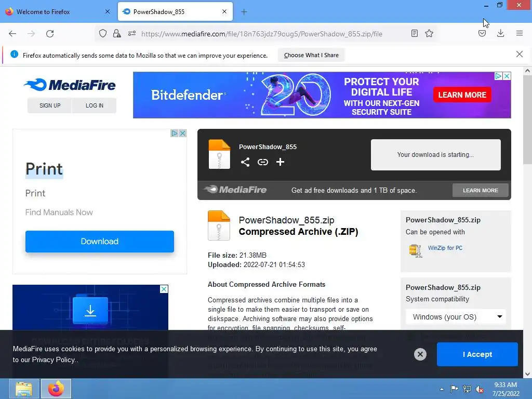The height and width of the screenshot is (399, 532).
Task: Open the Save to Pocket icon
Action: coord(482,33)
